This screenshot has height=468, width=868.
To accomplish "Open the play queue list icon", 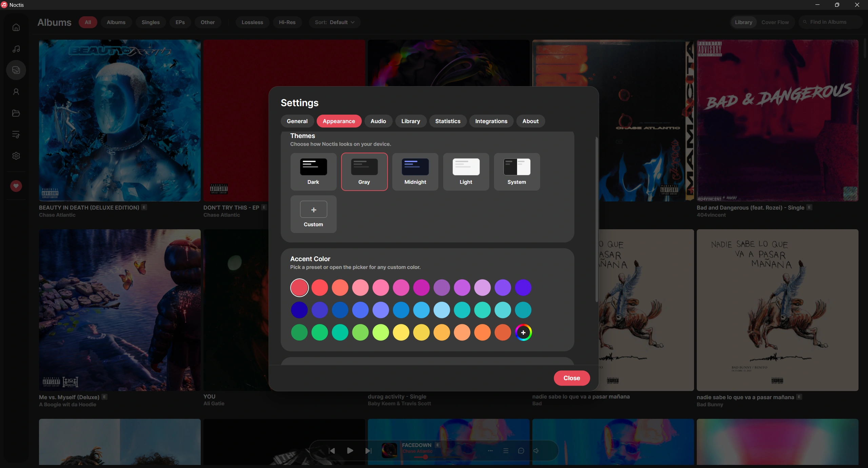I will pos(506,451).
